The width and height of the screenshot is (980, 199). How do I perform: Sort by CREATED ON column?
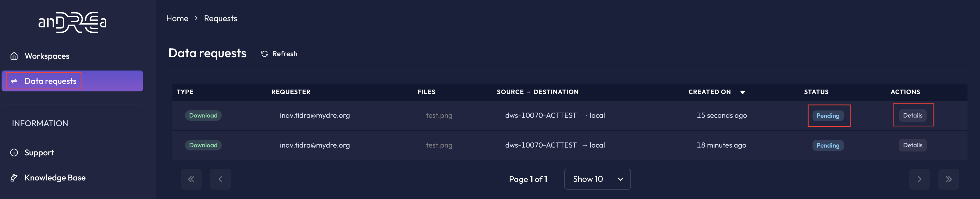click(x=709, y=92)
